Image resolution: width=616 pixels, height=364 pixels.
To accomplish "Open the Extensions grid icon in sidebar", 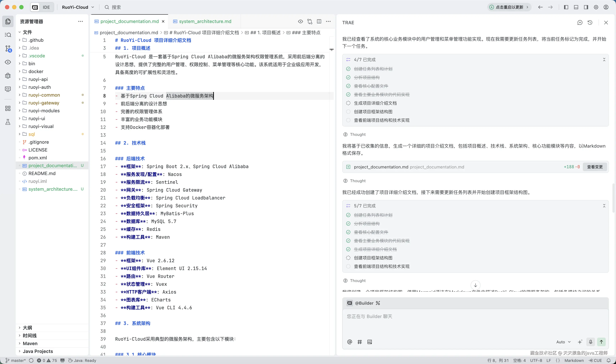I will click(8, 108).
